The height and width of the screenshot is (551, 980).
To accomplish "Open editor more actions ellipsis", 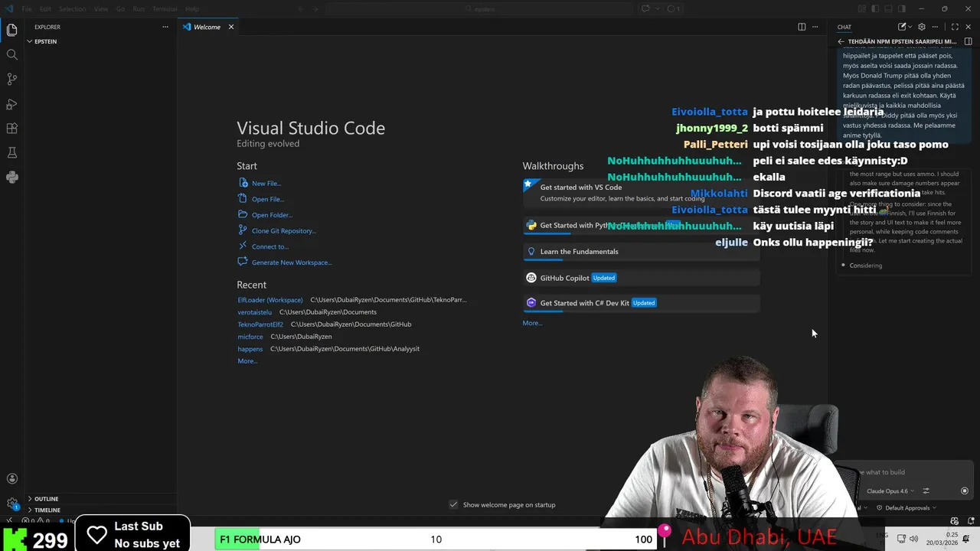I will 816,27.
